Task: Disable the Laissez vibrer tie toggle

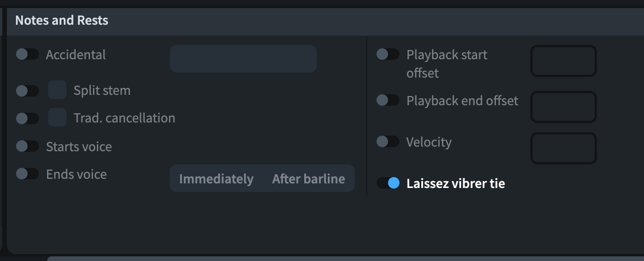Action: 387,183
